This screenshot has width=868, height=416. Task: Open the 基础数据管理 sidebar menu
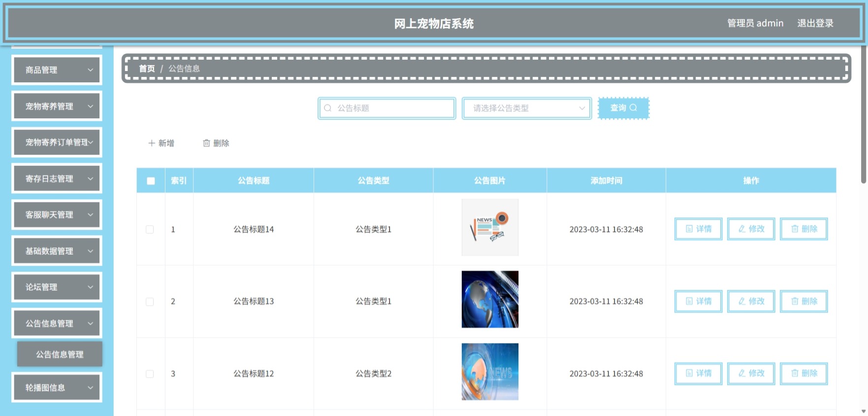click(x=57, y=251)
